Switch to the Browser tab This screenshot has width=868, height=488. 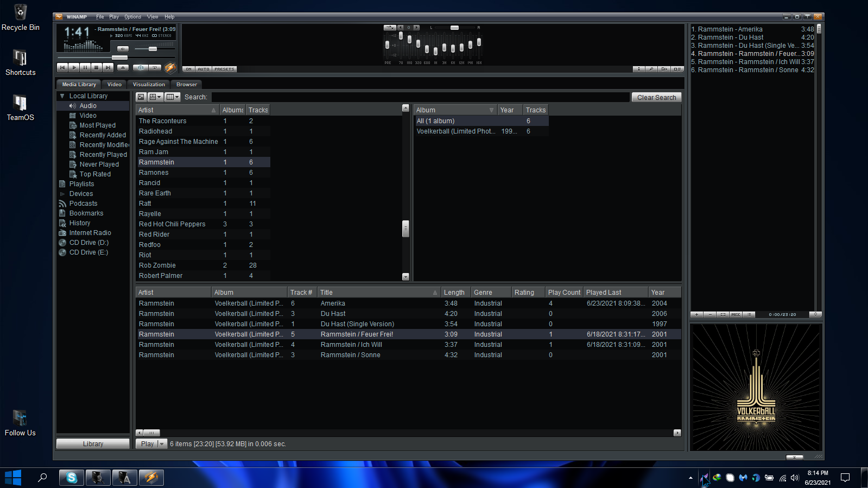click(x=187, y=85)
